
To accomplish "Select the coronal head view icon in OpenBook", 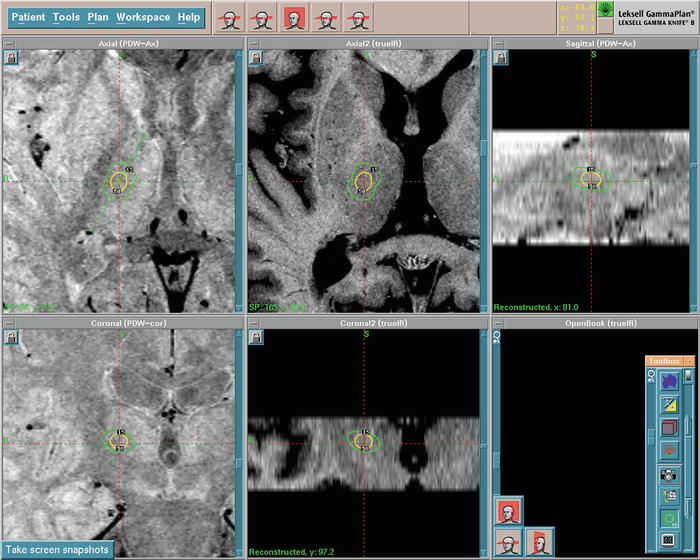I will (x=509, y=513).
